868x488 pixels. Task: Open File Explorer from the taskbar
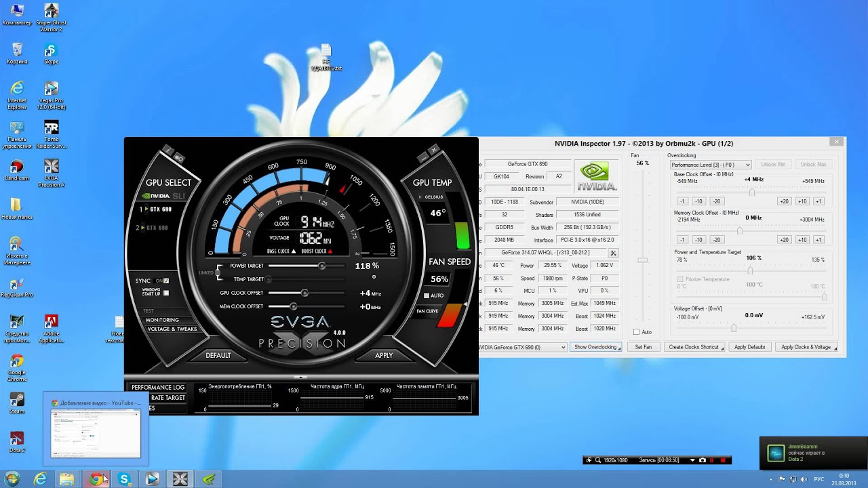pos(67,479)
